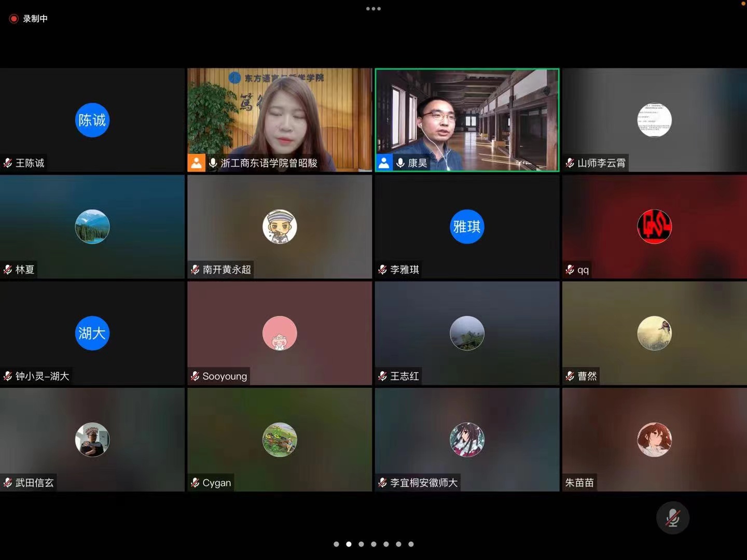Select the video tile of the woman presenter
747x560 pixels.
tap(280, 120)
